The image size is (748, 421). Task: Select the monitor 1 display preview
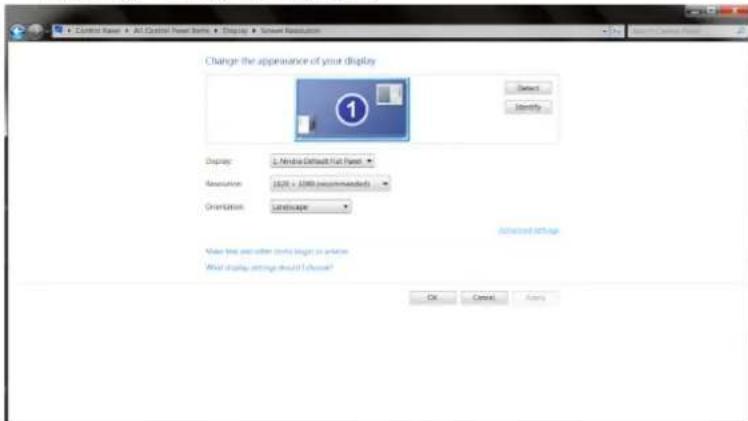(x=352, y=110)
